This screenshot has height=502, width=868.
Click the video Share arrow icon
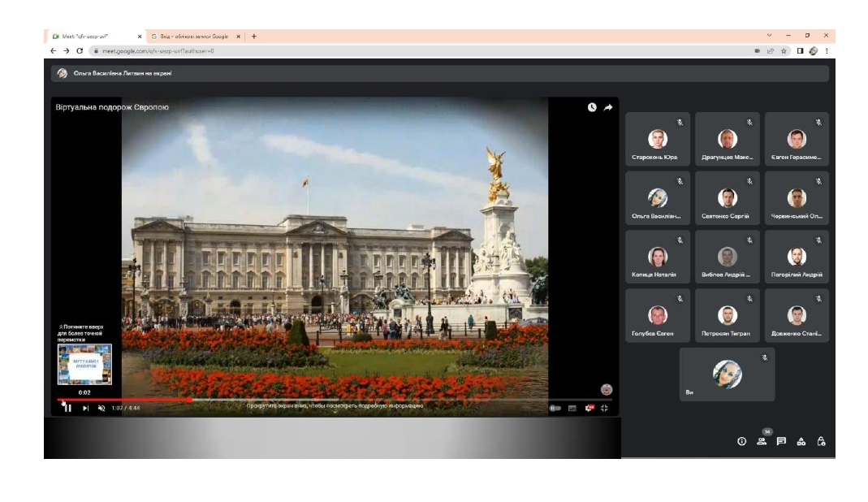[608, 107]
